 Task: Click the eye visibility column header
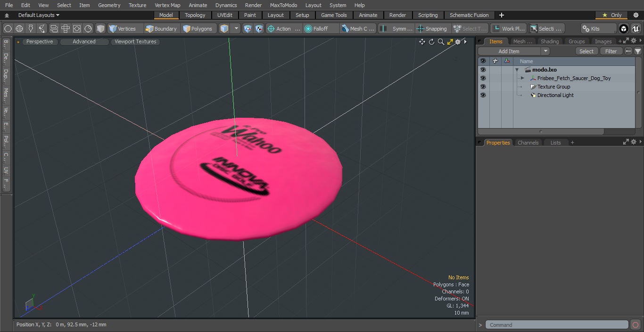tap(483, 61)
